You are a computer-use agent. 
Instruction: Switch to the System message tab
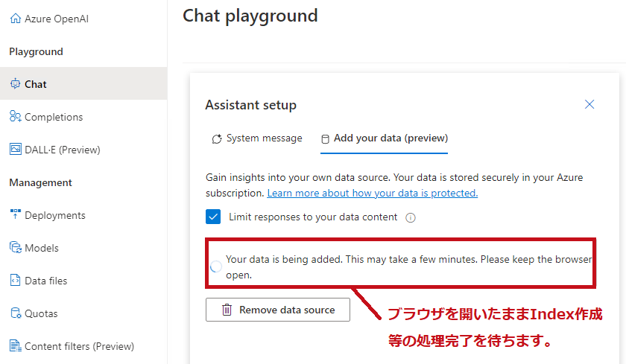pos(256,138)
